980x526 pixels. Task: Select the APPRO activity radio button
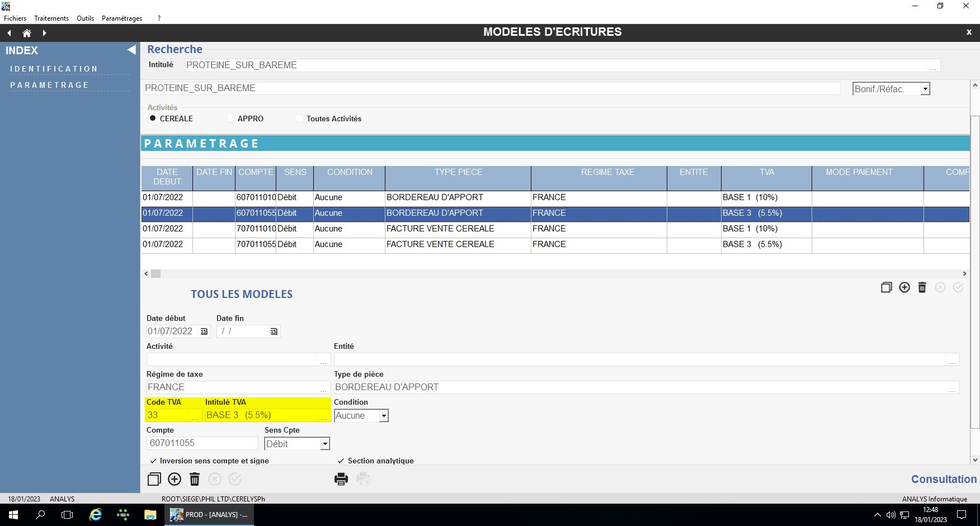point(230,119)
